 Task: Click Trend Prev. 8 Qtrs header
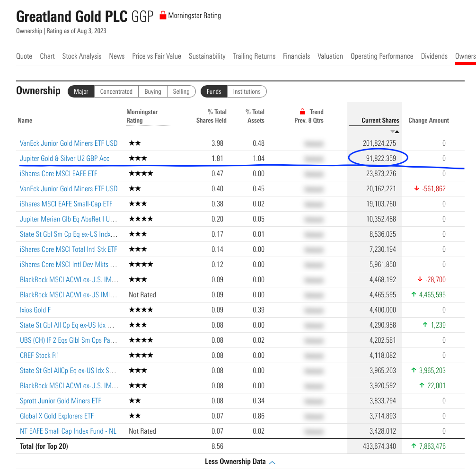click(x=309, y=116)
